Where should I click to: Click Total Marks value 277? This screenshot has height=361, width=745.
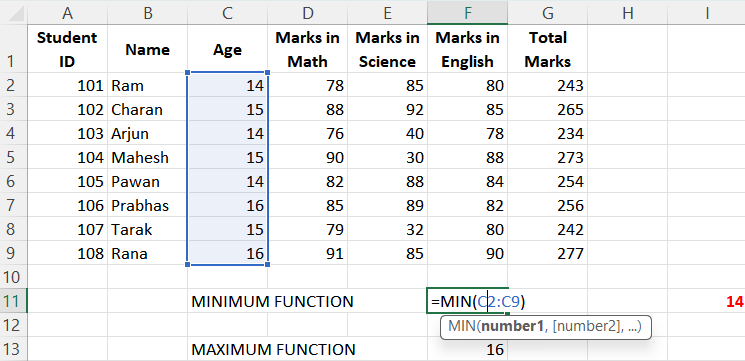click(547, 253)
